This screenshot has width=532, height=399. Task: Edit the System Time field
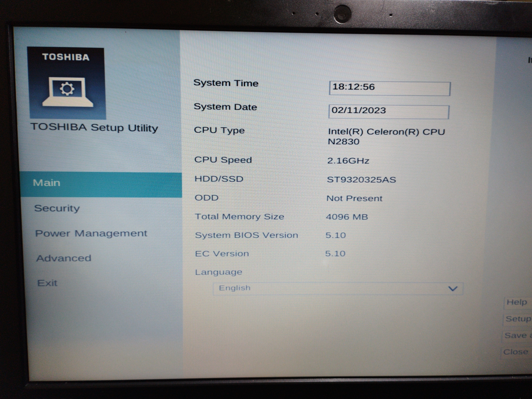tap(390, 88)
